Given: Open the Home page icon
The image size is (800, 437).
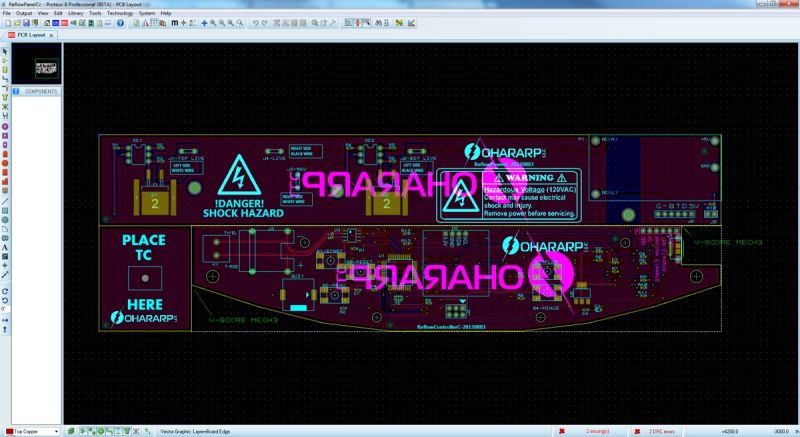Looking at the screenshot, I should click(47, 23).
